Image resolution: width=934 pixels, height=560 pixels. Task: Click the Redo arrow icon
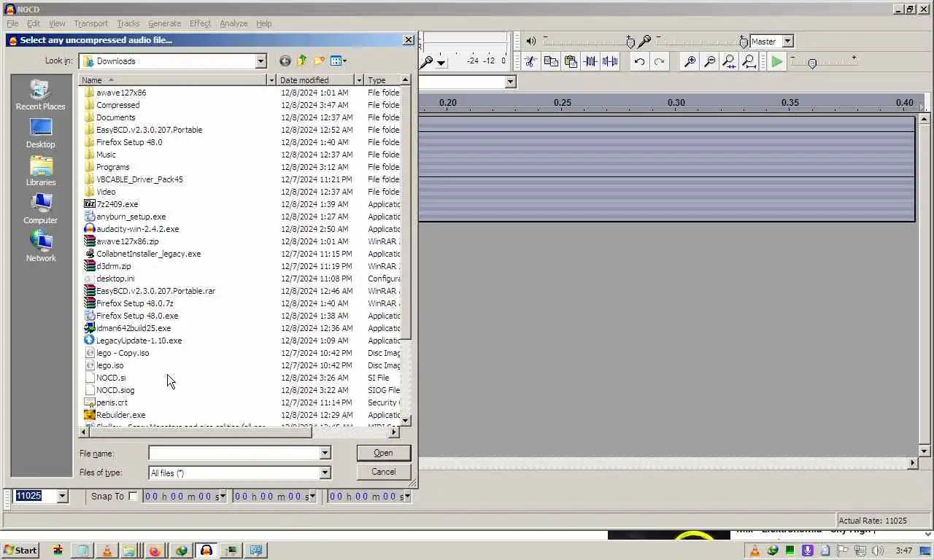click(659, 62)
